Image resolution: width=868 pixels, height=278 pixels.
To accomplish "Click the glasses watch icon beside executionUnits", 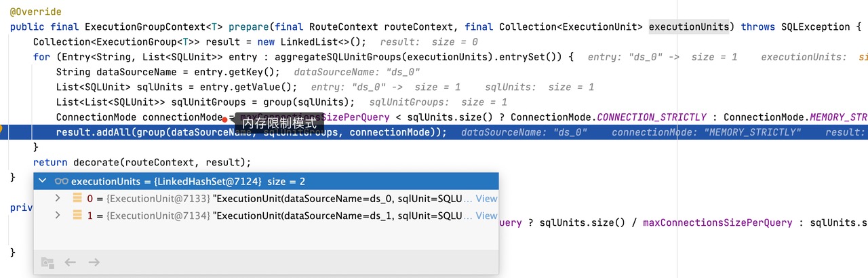I will coord(61,182).
